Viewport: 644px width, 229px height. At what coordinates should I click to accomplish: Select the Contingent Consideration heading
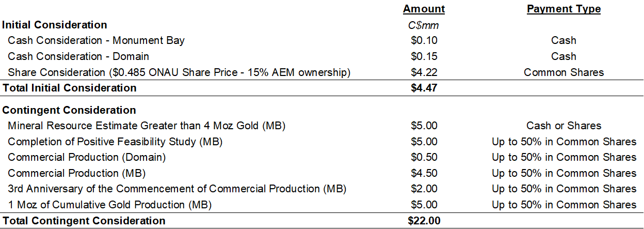(x=69, y=110)
